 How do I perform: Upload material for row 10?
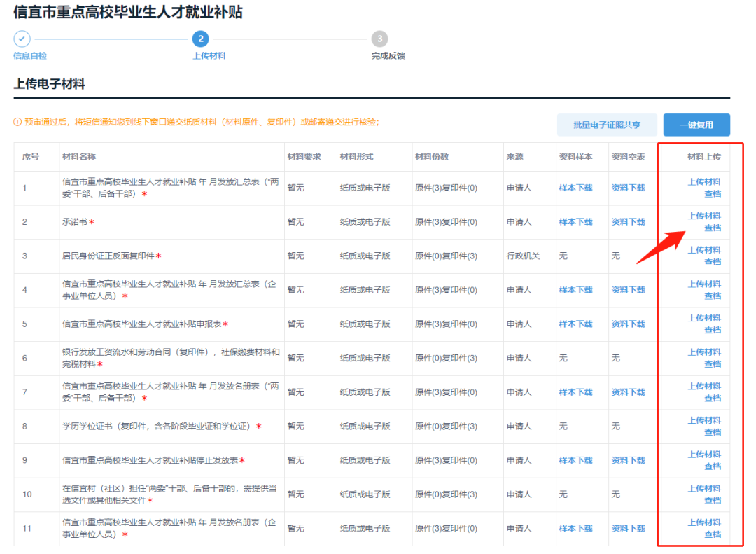704,489
